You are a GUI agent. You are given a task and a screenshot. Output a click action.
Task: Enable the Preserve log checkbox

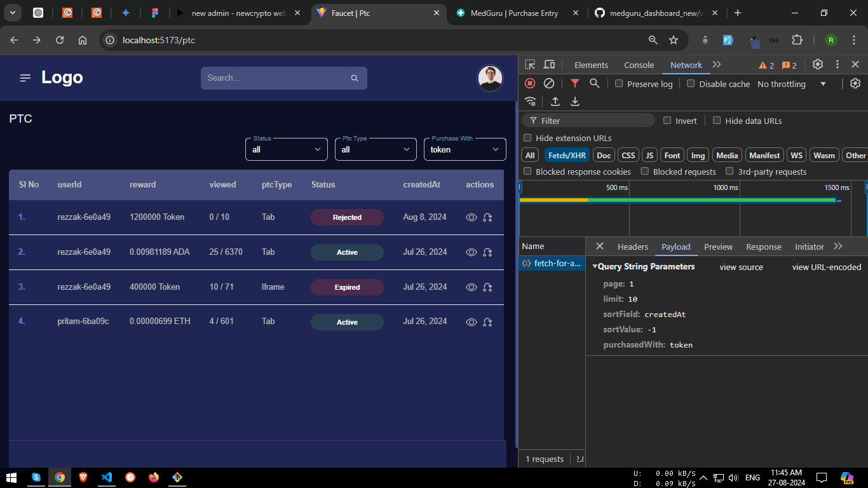[x=619, y=84]
